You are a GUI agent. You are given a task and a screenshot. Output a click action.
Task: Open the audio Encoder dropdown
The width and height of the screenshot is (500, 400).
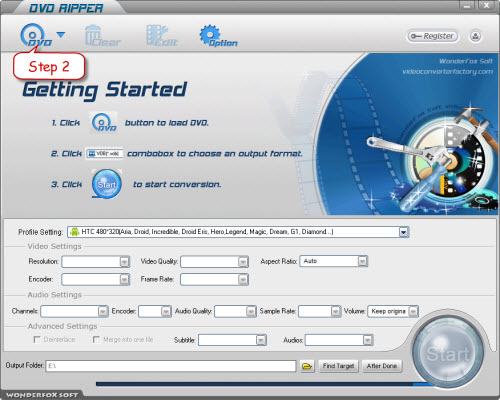(166, 311)
